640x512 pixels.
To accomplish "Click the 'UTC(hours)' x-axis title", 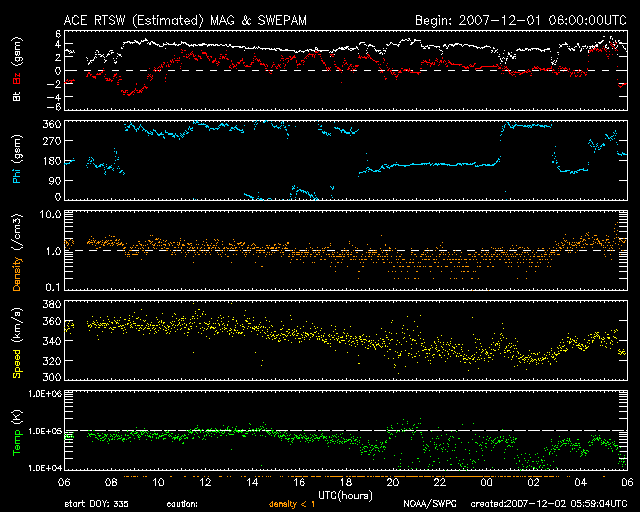I will (x=345, y=496).
